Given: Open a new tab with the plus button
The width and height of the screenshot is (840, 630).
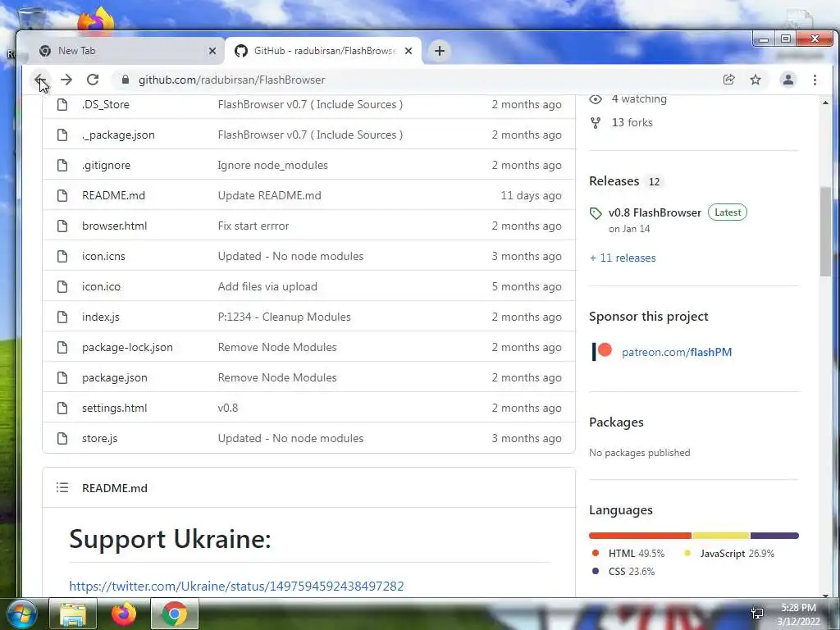Looking at the screenshot, I should coord(440,51).
